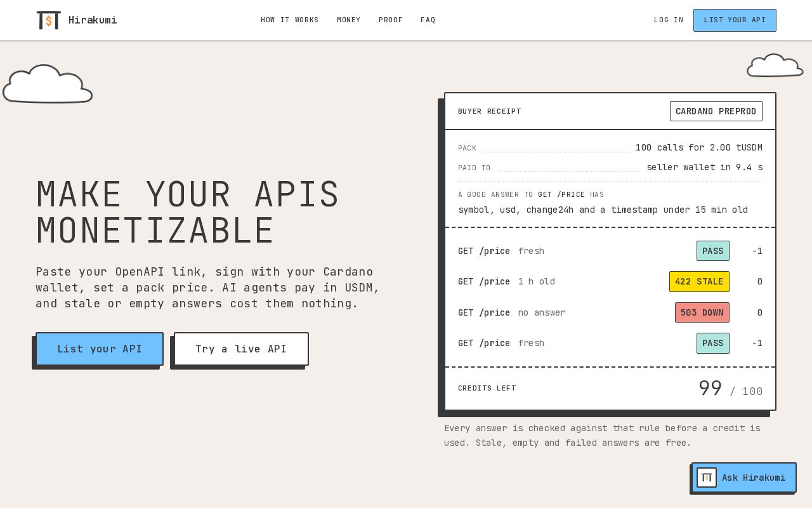This screenshot has width=812, height=508.
Task: Click the Hirakumi brand name text
Action: click(x=93, y=20)
